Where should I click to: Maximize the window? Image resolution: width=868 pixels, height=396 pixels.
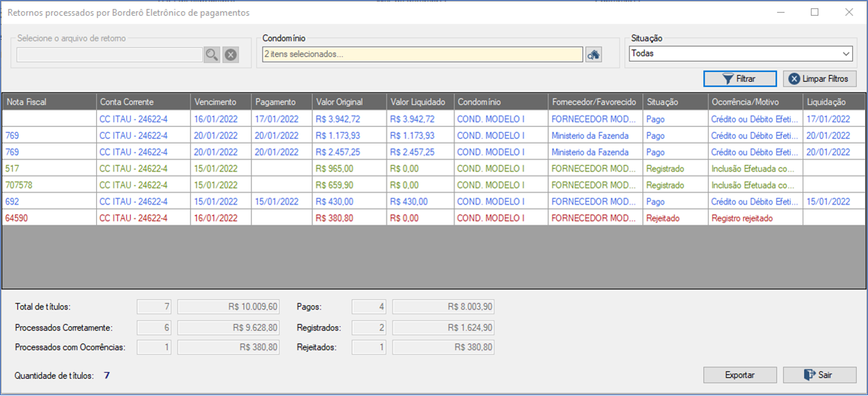click(814, 13)
